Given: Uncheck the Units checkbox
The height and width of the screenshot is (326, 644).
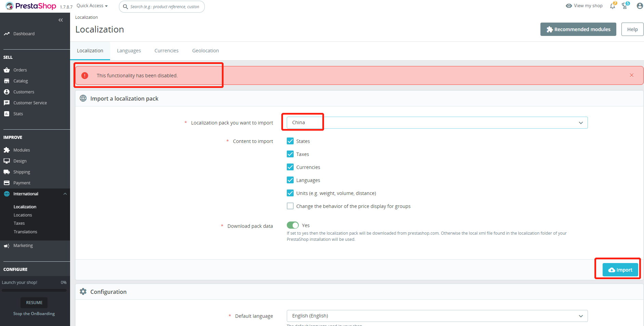Looking at the screenshot, I should (290, 193).
